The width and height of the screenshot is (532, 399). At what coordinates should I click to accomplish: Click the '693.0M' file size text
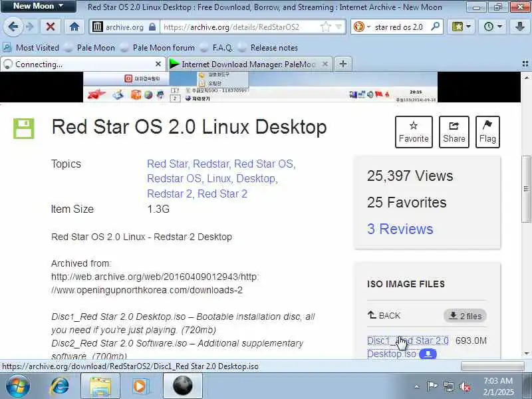pyautogui.click(x=471, y=340)
